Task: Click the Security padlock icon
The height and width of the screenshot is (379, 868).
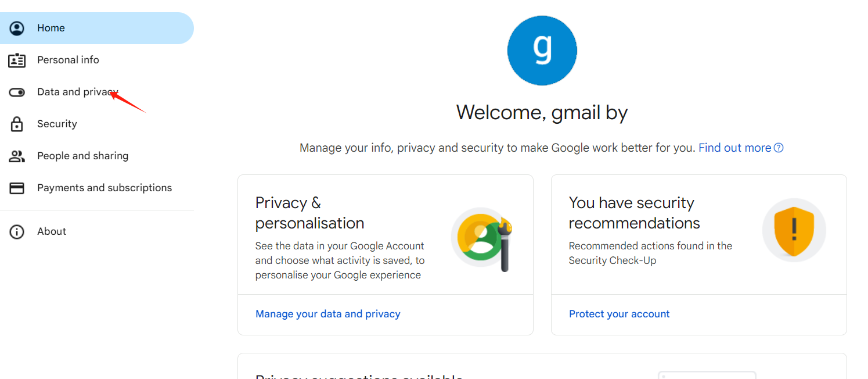Action: 17,124
